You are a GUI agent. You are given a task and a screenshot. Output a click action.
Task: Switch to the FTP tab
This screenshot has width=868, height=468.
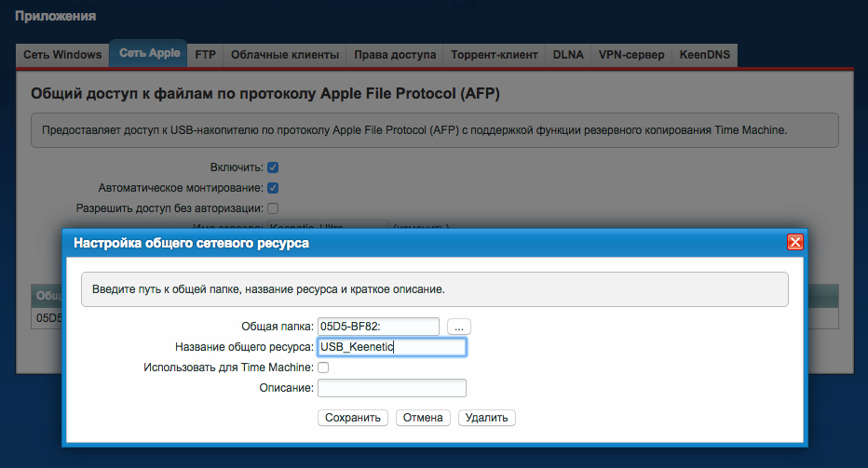click(205, 55)
